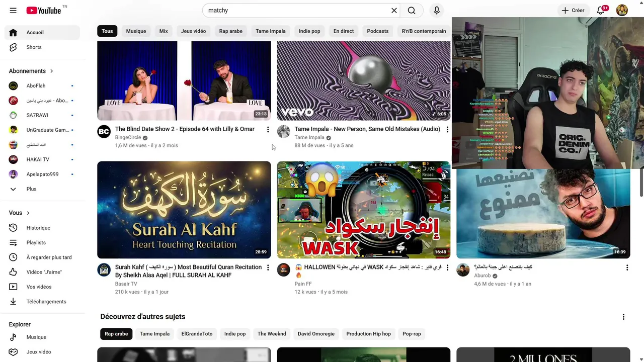The image size is (644, 362).
Task: Open Accueil in the sidebar
Action: point(42,32)
